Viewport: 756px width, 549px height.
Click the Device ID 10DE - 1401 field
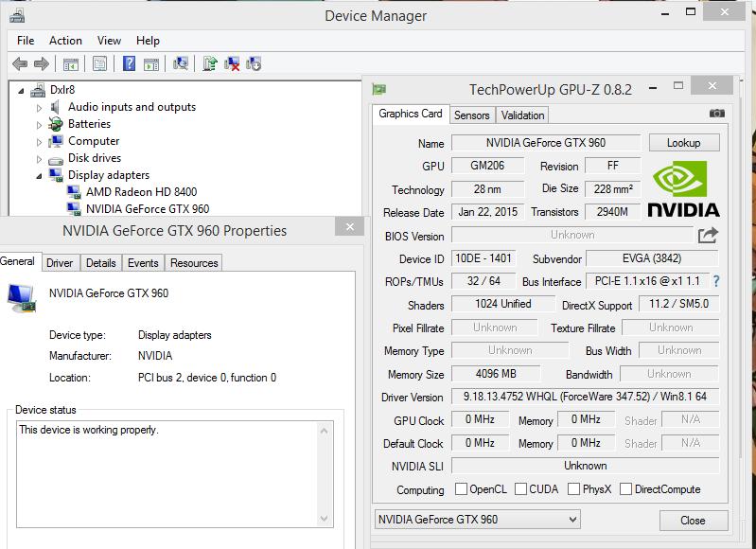[483, 258]
